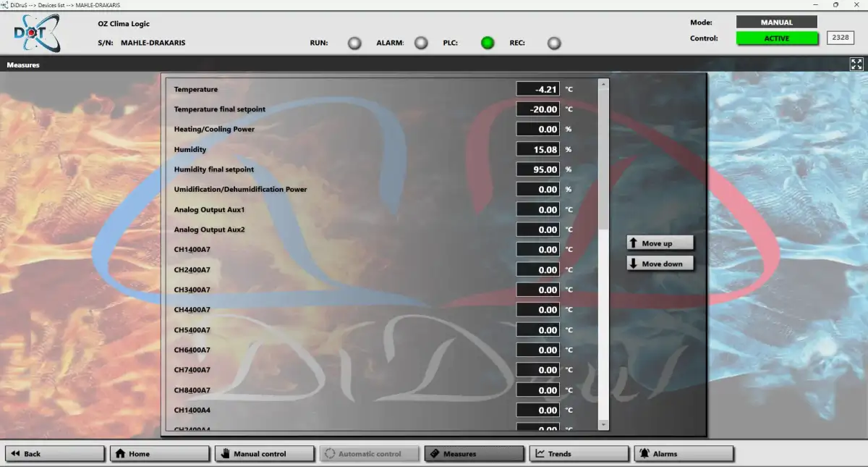Click the scrollbar down arrow in measures list
This screenshot has width=868, height=467.
[603, 424]
